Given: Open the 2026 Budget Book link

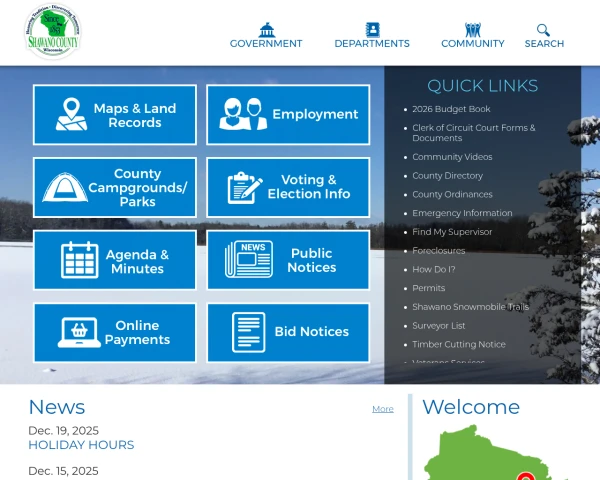Looking at the screenshot, I should 451,109.
